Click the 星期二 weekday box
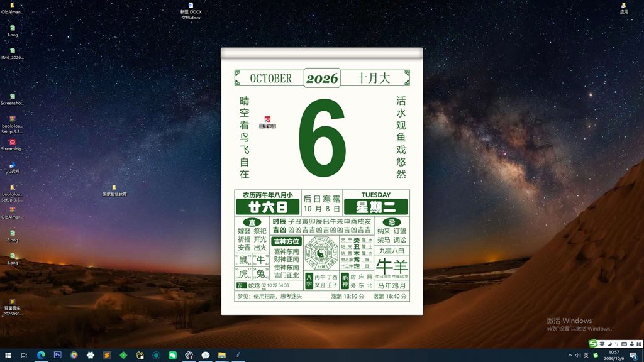 click(x=376, y=207)
